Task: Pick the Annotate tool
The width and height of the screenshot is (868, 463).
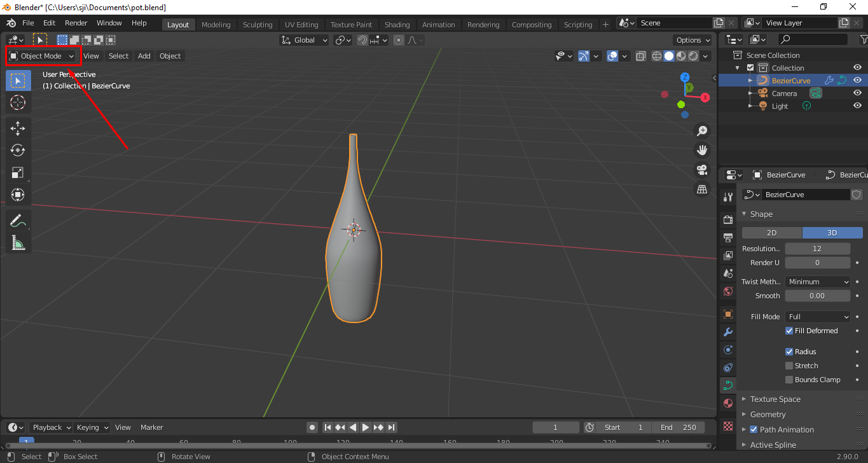Action: (18, 220)
